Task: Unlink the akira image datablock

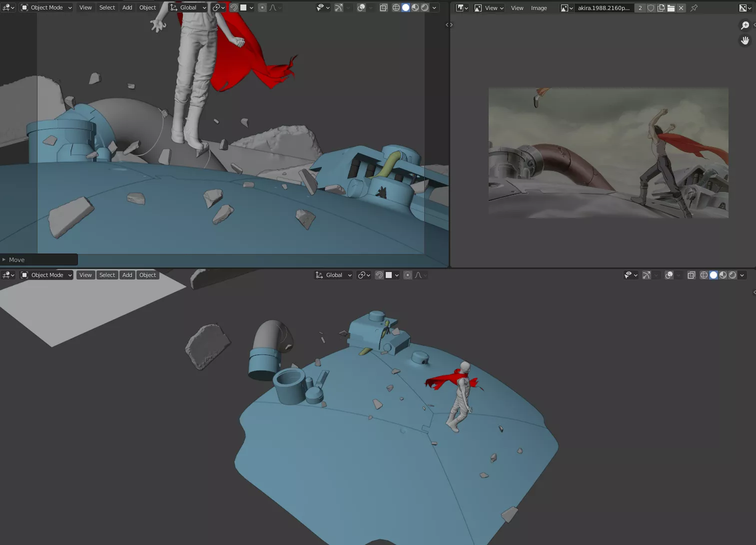Action: tap(681, 8)
